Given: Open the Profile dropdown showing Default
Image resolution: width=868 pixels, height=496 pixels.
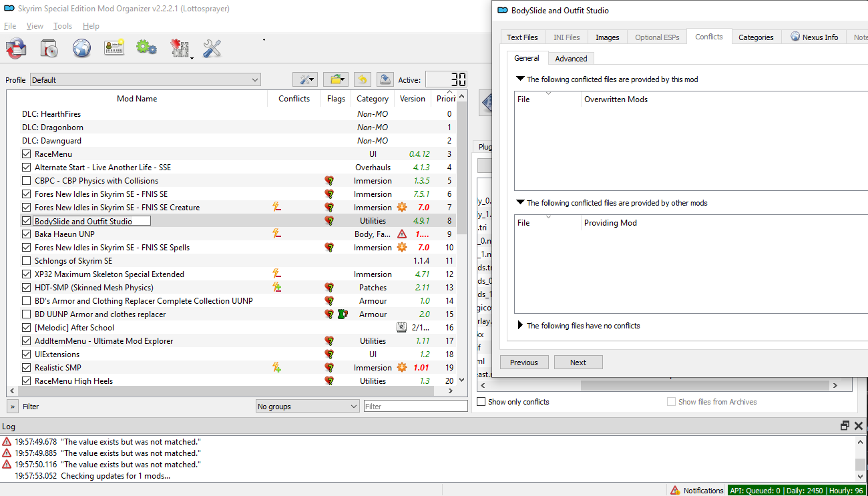Looking at the screenshot, I should point(145,79).
